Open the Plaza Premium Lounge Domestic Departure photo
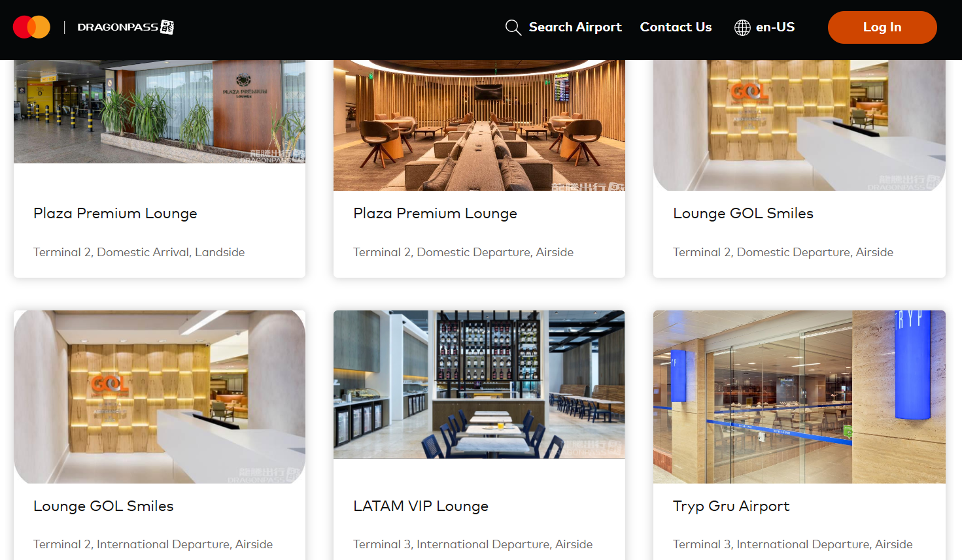Screen dimensions: 962x560 coord(479,125)
